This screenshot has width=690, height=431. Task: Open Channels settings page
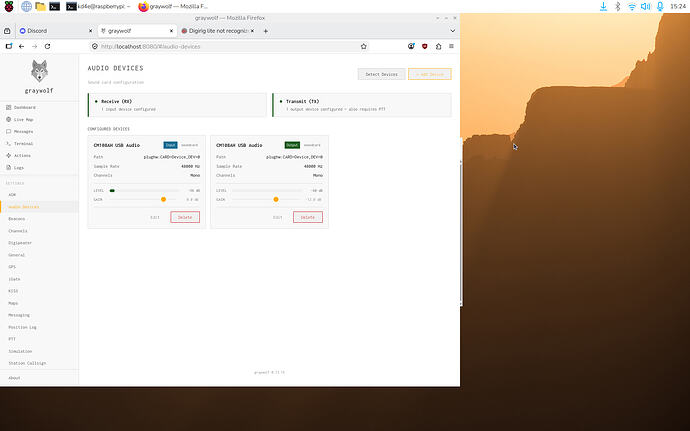(18, 231)
